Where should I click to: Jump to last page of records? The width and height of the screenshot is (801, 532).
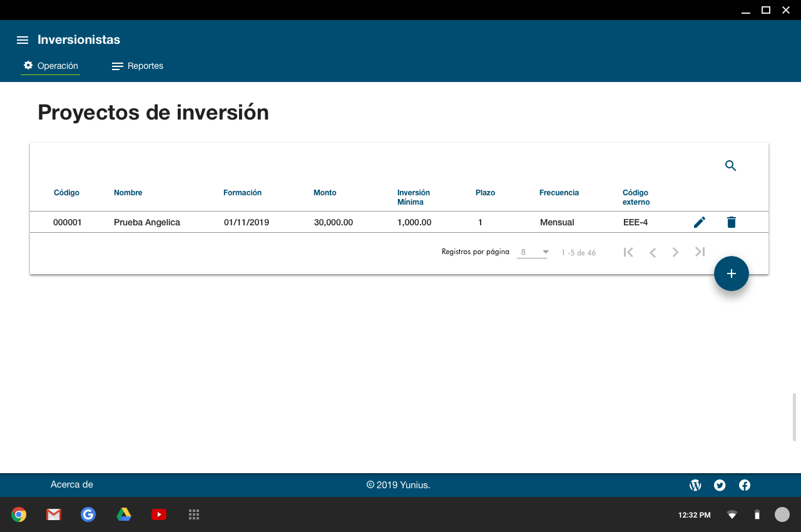point(700,252)
